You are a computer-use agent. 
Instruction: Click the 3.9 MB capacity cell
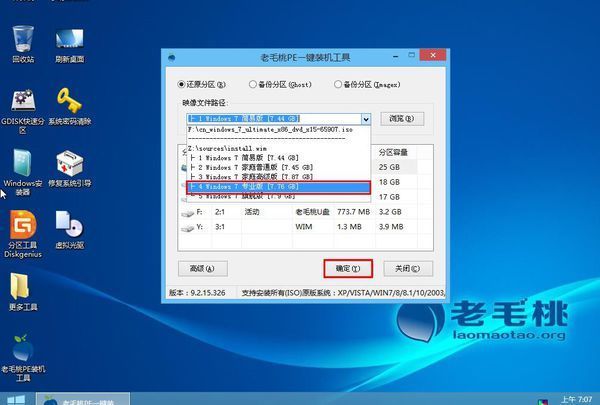(x=391, y=227)
